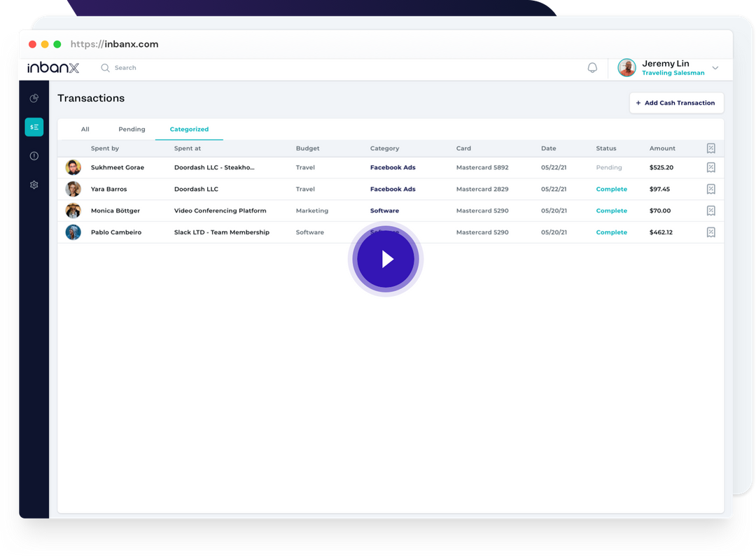Select the Transactions list icon in the sidebar
This screenshot has height=557, width=756.
point(34,127)
